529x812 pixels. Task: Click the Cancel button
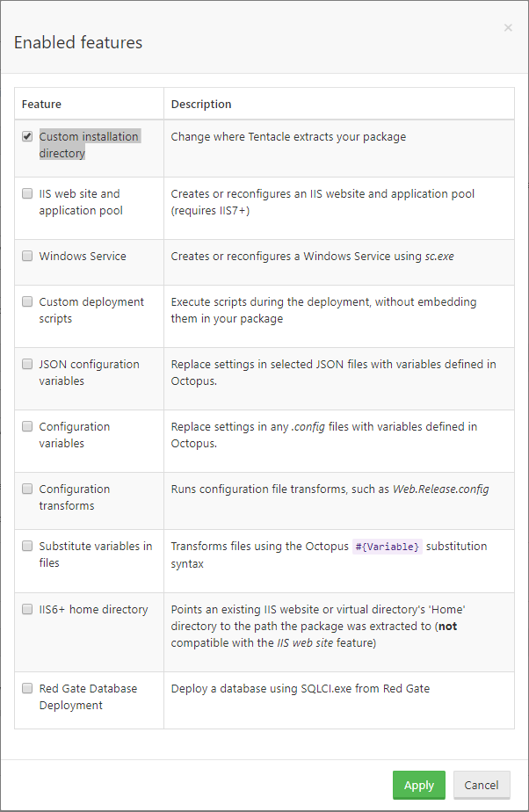click(482, 785)
